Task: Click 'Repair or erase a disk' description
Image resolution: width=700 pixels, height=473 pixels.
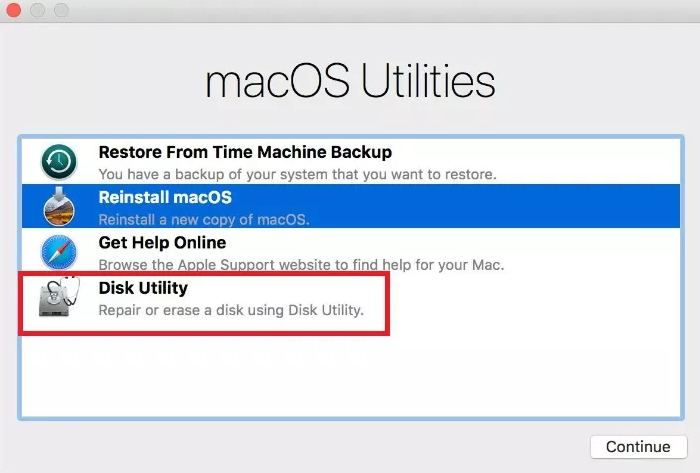Action: tap(231, 310)
